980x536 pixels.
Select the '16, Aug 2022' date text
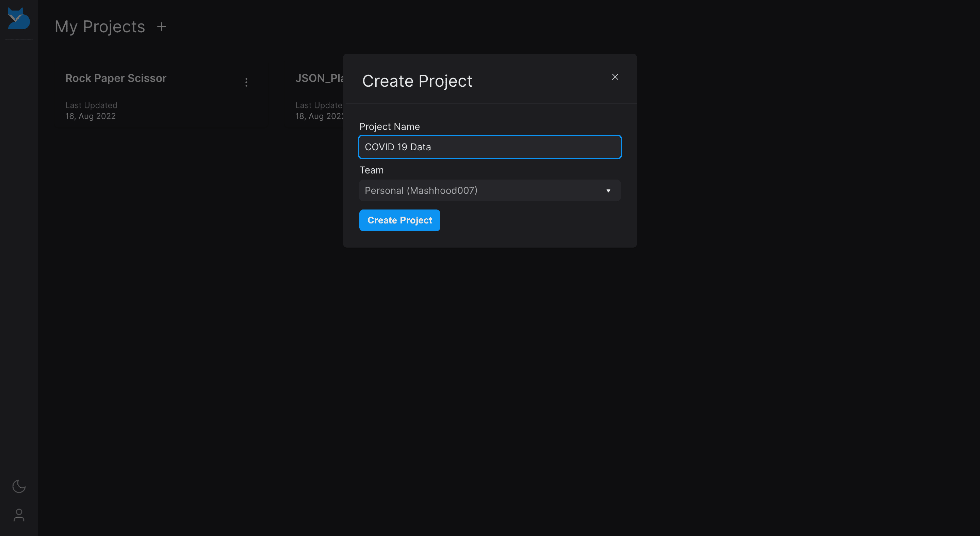pyautogui.click(x=91, y=116)
